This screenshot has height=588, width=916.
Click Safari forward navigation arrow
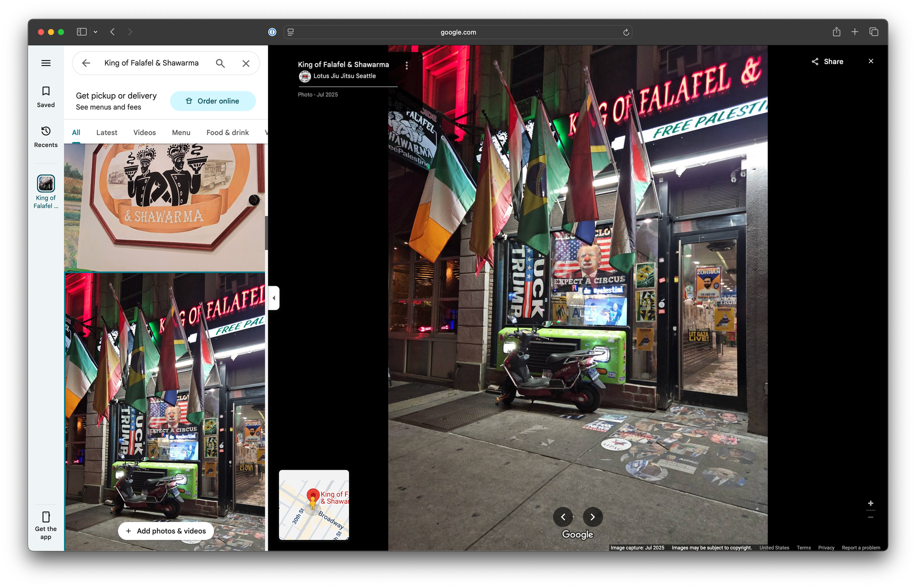coord(130,32)
